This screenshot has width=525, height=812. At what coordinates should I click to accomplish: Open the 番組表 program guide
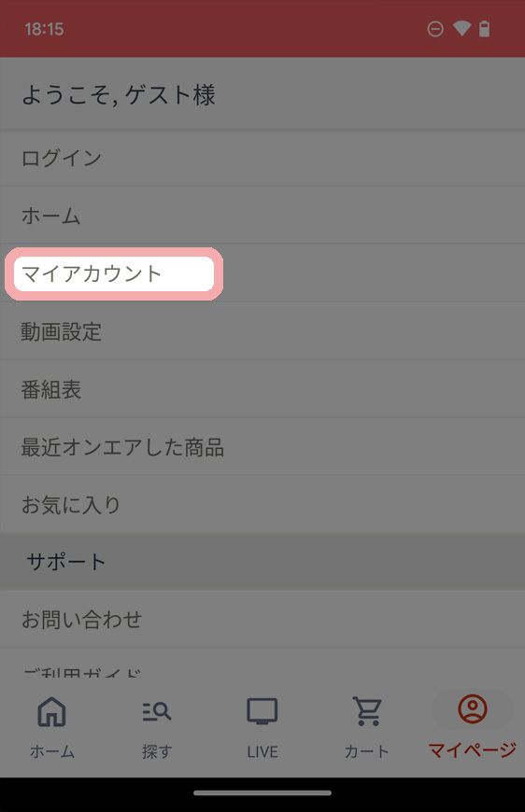tap(262, 389)
